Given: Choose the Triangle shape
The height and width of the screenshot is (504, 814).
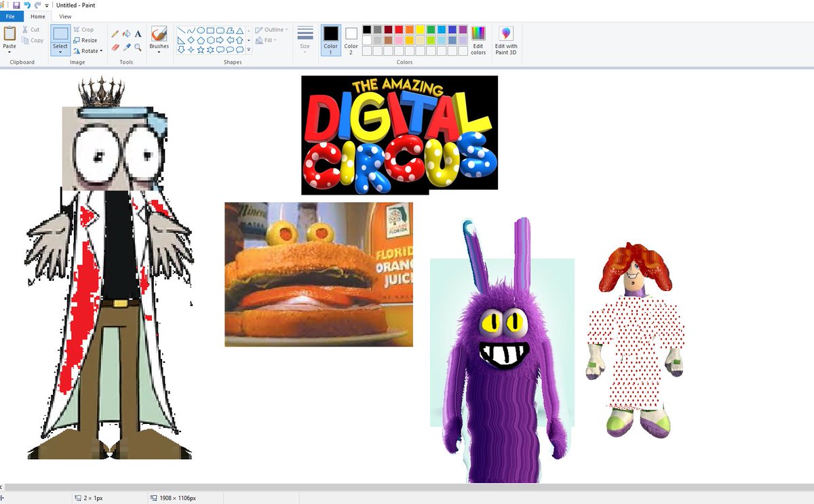Looking at the screenshot, I should (x=239, y=31).
